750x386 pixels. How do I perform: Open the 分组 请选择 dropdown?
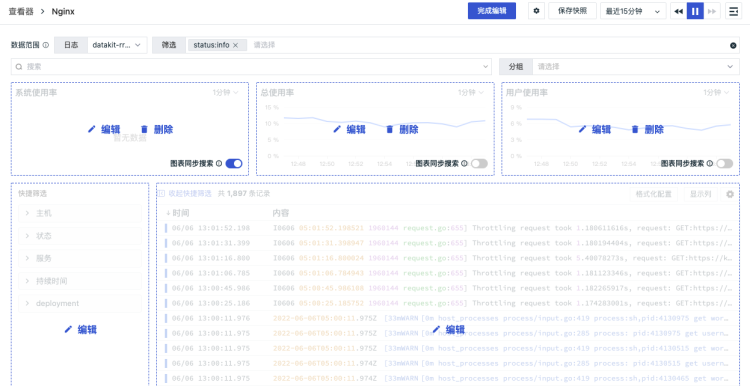(x=635, y=66)
